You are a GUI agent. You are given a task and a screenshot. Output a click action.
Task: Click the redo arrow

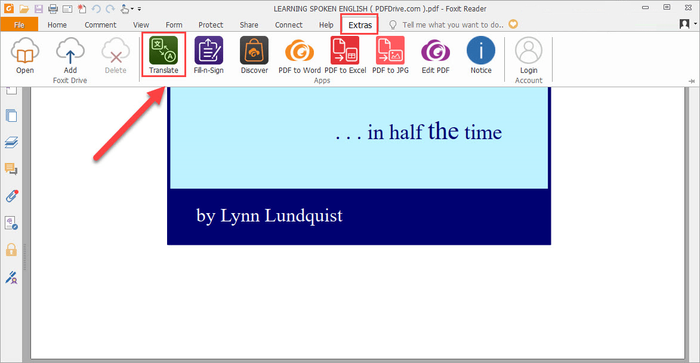pyautogui.click(x=110, y=8)
